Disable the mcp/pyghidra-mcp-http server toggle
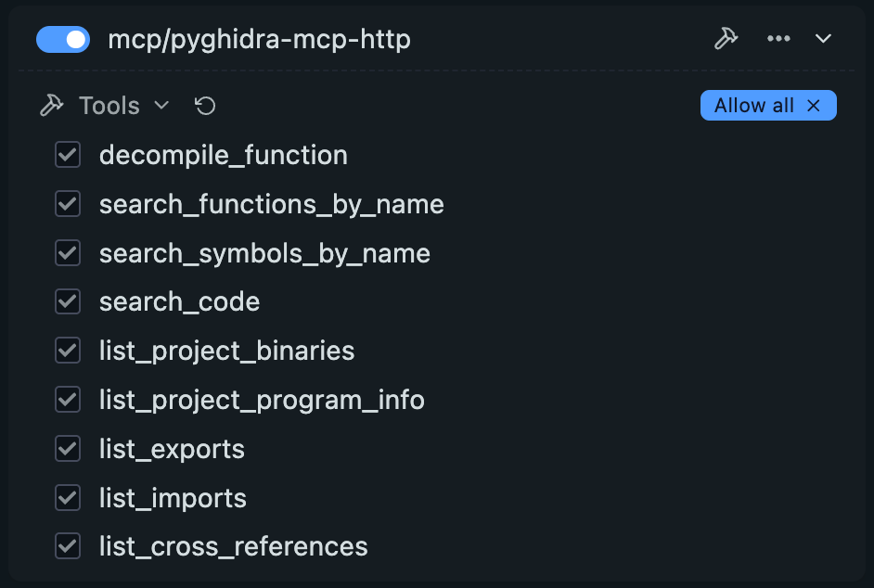Screen dimensions: 874x588 (63, 40)
